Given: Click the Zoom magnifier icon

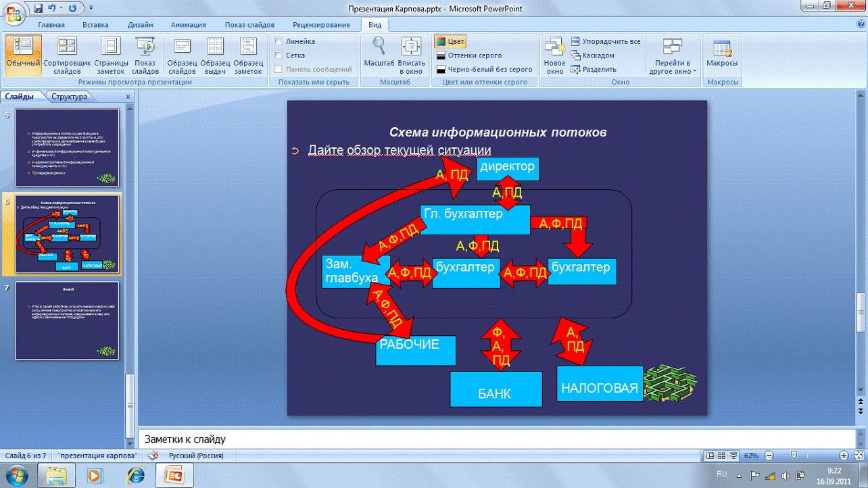Looking at the screenshot, I should pyautogui.click(x=379, y=47).
